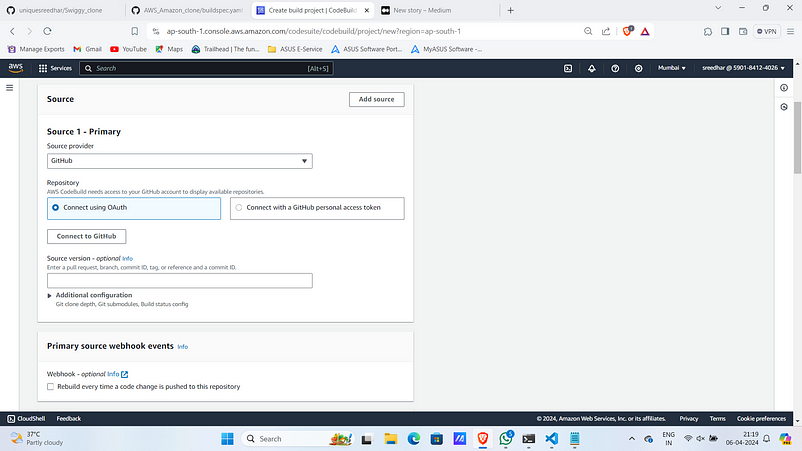802x451 pixels.
Task: Open Mumbai region selector
Action: tap(672, 68)
